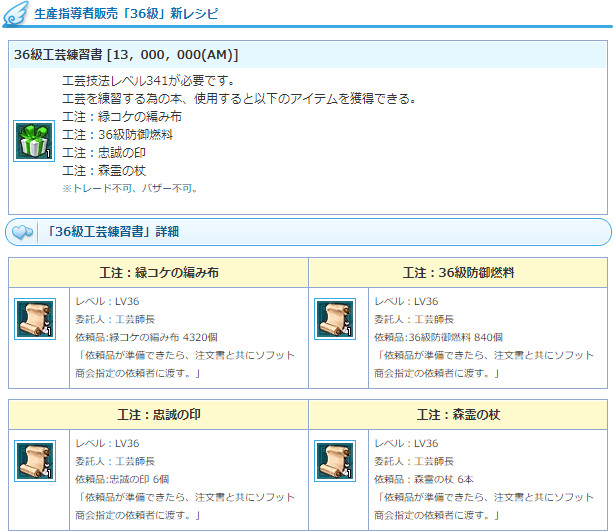Screen dimensions: 614x532
Task: Click the quoted instruction in the 森霊の杖 cell
Action: tap(484, 506)
